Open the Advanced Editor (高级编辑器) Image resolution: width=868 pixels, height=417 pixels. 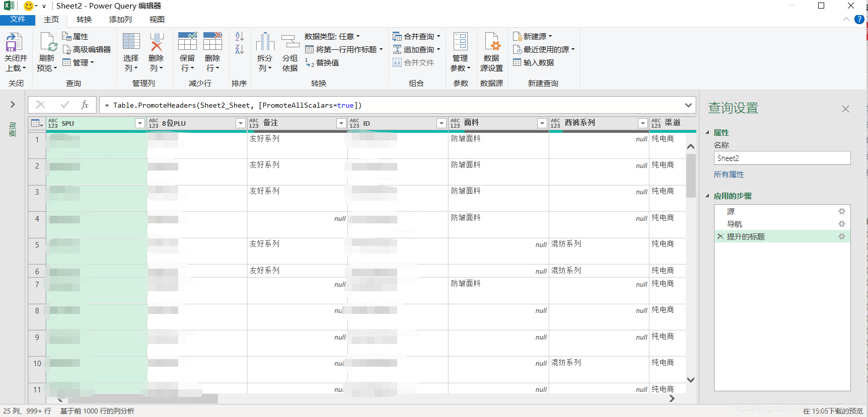point(87,49)
